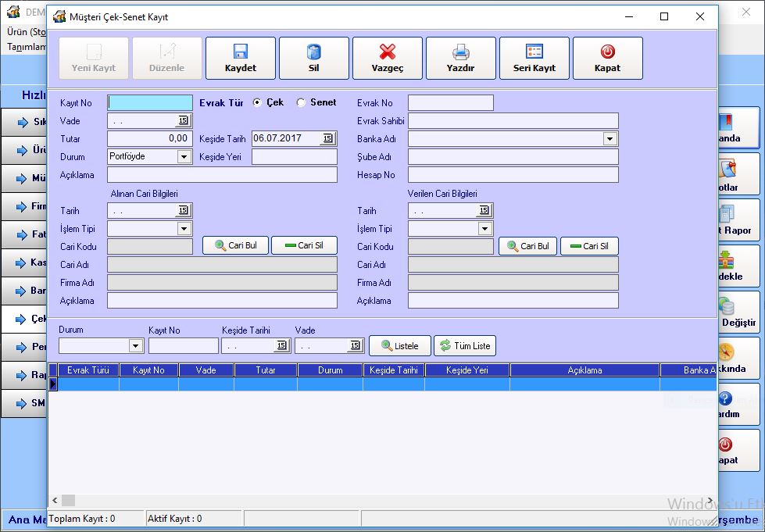This screenshot has width=765, height=532.
Task: Click the filter Kayıt No input field
Action: 184,346
